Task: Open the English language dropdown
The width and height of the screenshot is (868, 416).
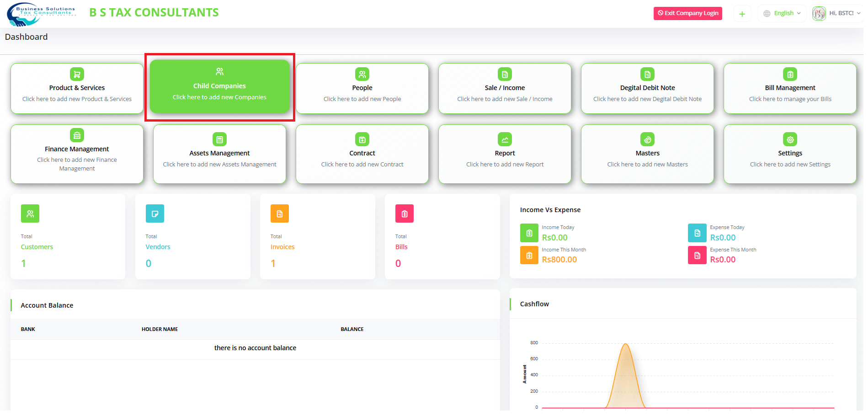Action: click(x=783, y=13)
